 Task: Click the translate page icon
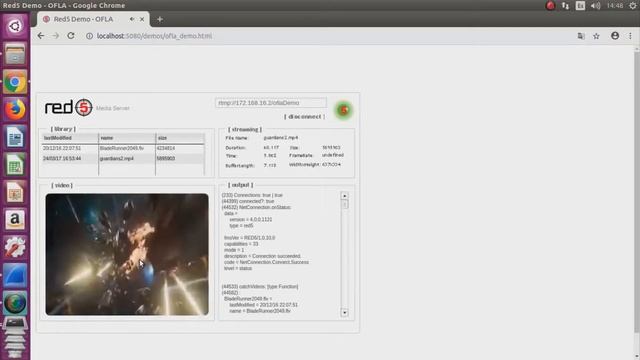click(x=581, y=36)
